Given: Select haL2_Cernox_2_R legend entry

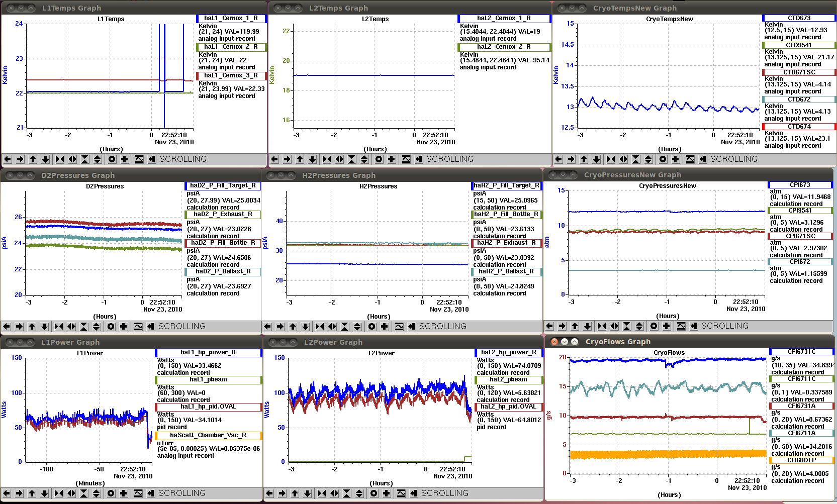Looking at the screenshot, I should tap(504, 47).
